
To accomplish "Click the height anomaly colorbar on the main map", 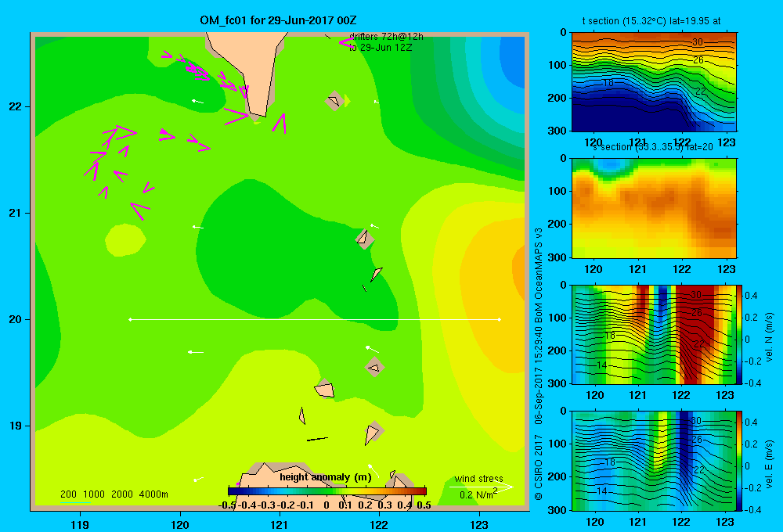I will [x=327, y=491].
